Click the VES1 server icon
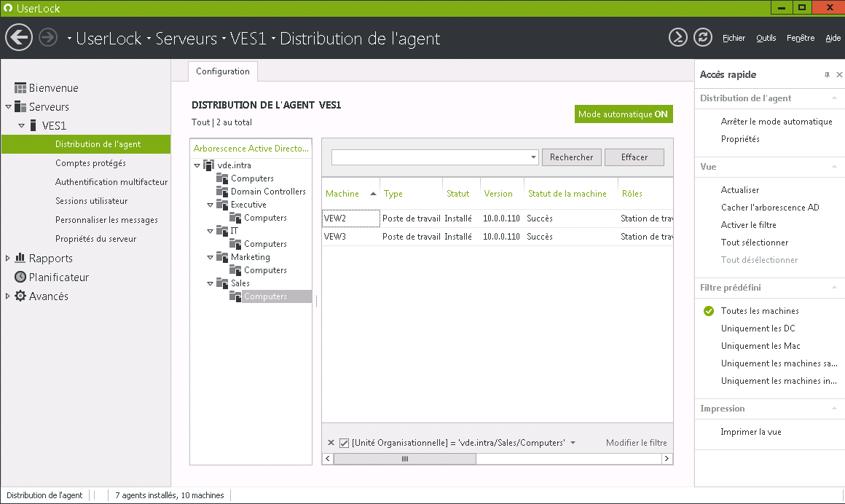845x504 pixels. click(x=34, y=125)
